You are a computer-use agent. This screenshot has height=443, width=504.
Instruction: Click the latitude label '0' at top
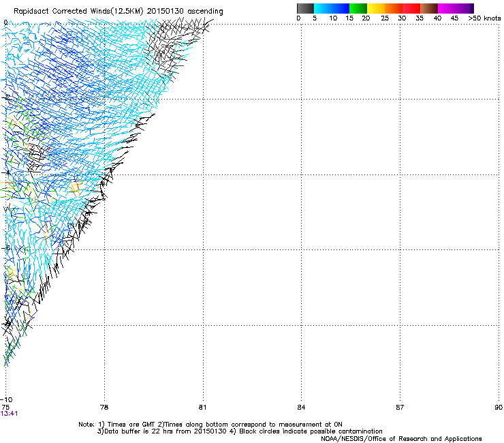point(5,22)
